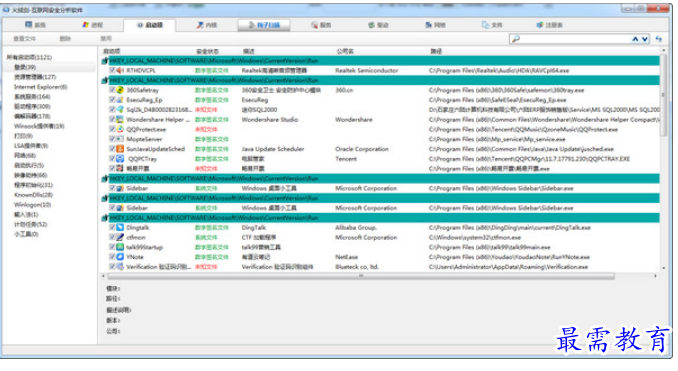The height and width of the screenshot is (371, 678).
Task: Select 驱动程序(309) in the sidebar
Action: (32, 106)
